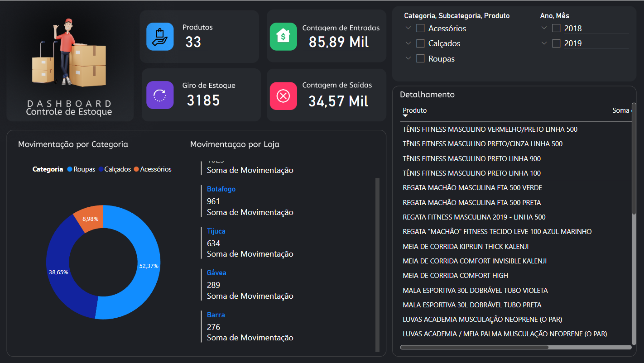Expand the 2018 year chevron
Image resolution: width=644 pixels, height=363 pixels.
(544, 28)
